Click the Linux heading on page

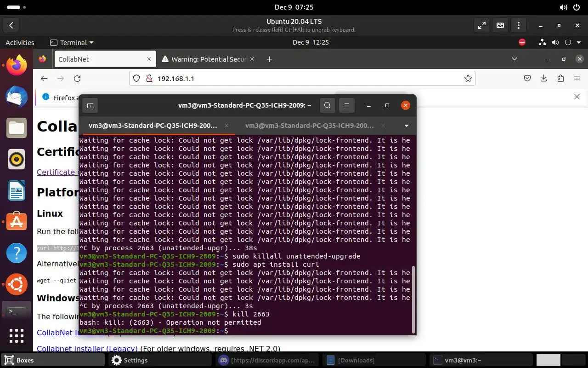(50, 213)
